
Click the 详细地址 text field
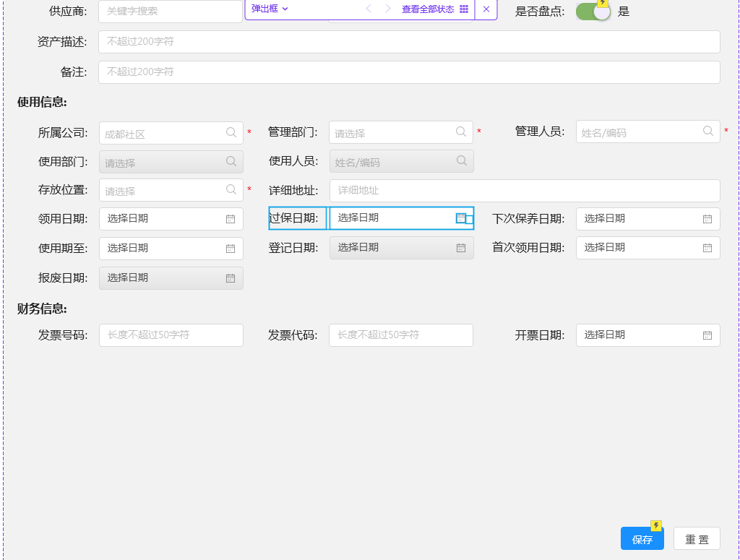click(x=525, y=191)
